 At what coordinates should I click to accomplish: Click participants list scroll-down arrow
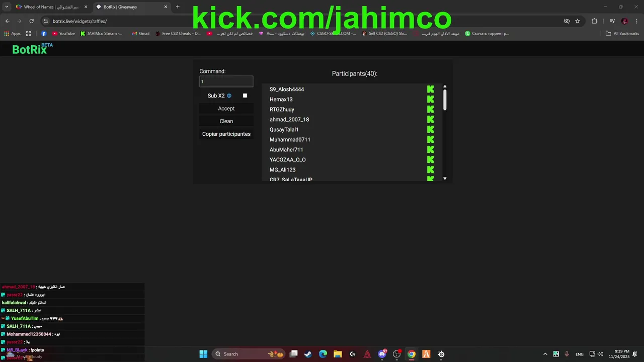tap(445, 178)
